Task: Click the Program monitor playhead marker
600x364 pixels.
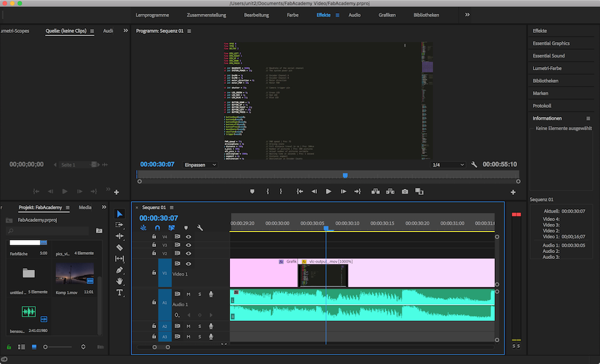Action: tap(345, 176)
